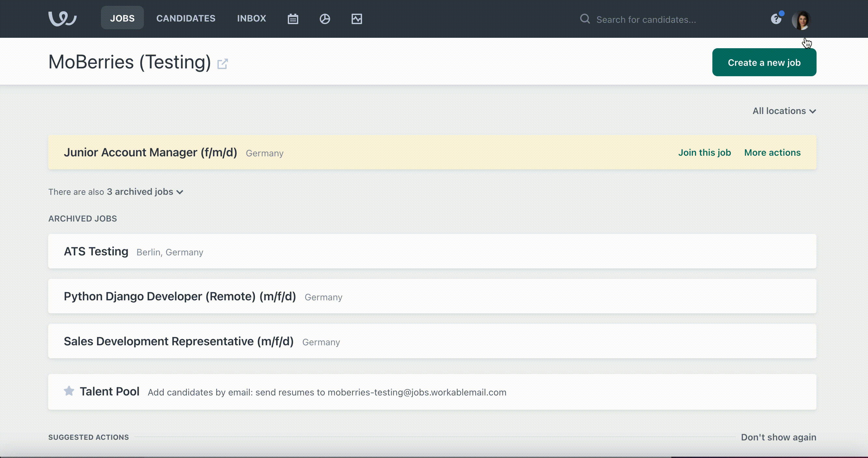This screenshot has width=868, height=458.
Task: Click the search magnifier icon
Action: (x=585, y=19)
